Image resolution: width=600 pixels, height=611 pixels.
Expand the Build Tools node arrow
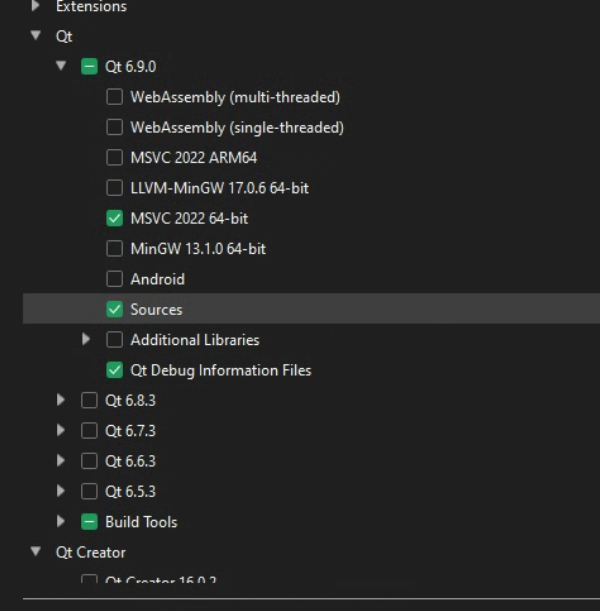[x=61, y=522]
